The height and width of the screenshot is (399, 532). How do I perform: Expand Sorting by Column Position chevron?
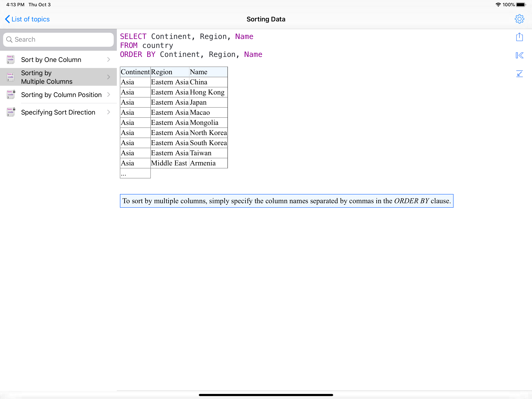pos(108,94)
